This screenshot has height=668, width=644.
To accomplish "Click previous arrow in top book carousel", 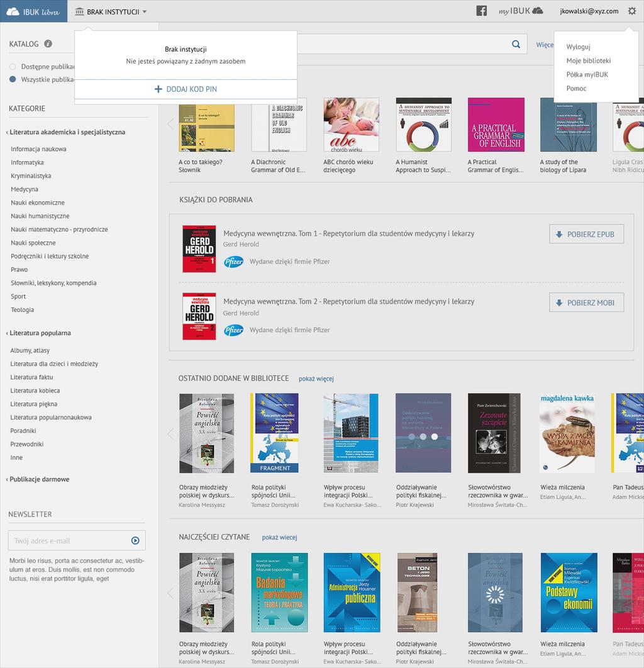I will pos(171,124).
